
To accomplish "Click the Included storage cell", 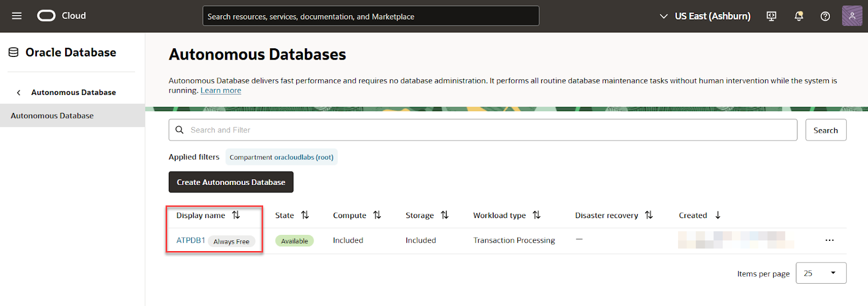I will pos(421,240).
